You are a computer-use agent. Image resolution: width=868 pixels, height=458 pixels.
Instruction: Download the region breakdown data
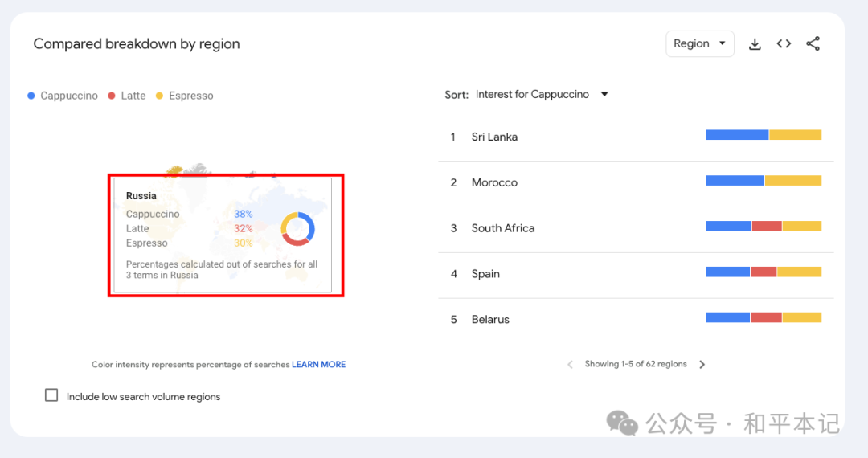755,44
